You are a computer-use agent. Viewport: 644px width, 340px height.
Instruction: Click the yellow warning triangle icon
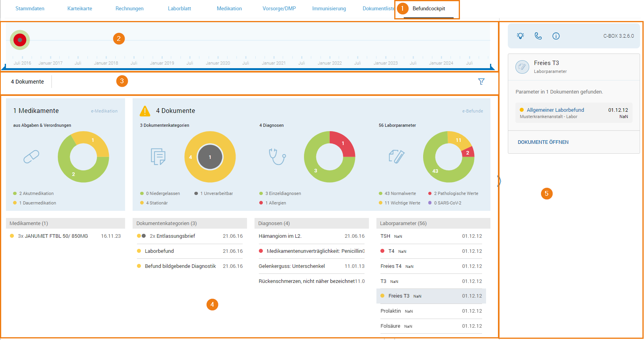click(145, 111)
